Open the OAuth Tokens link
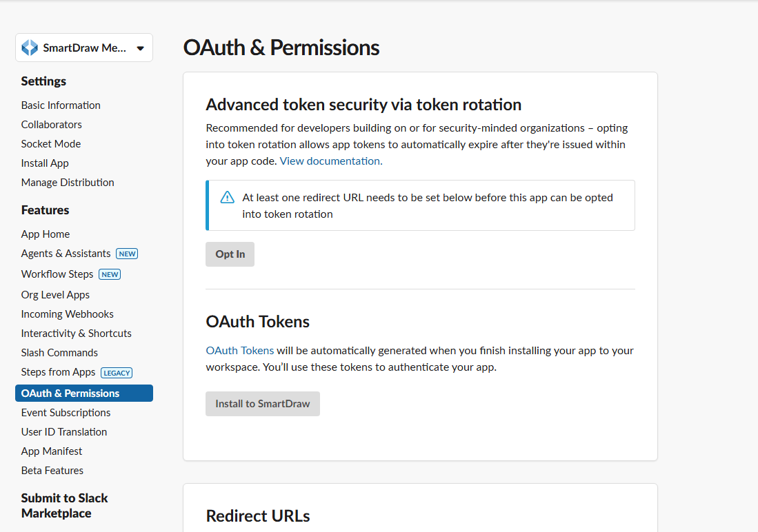This screenshot has height=532, width=758. point(239,350)
